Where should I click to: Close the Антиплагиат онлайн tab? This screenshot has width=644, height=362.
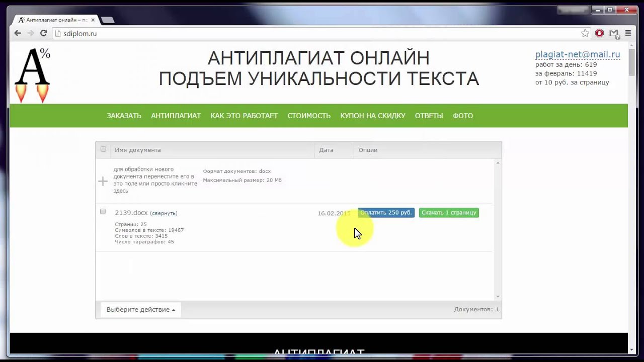[93, 20]
